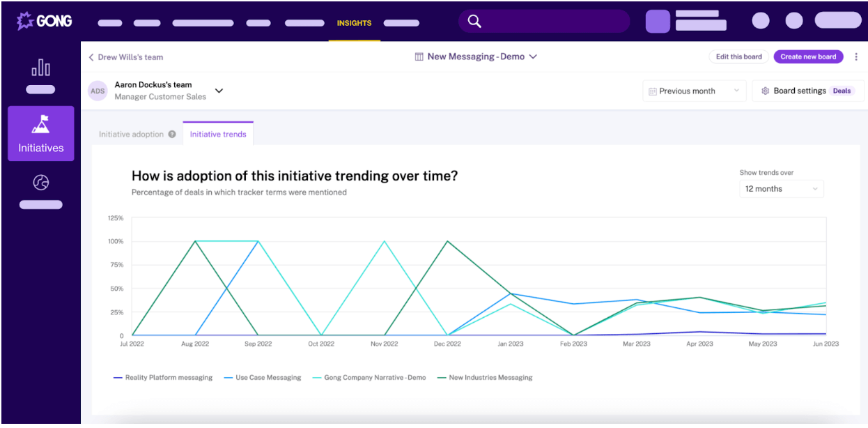Click the "Aug 2022" axis label

click(195, 344)
